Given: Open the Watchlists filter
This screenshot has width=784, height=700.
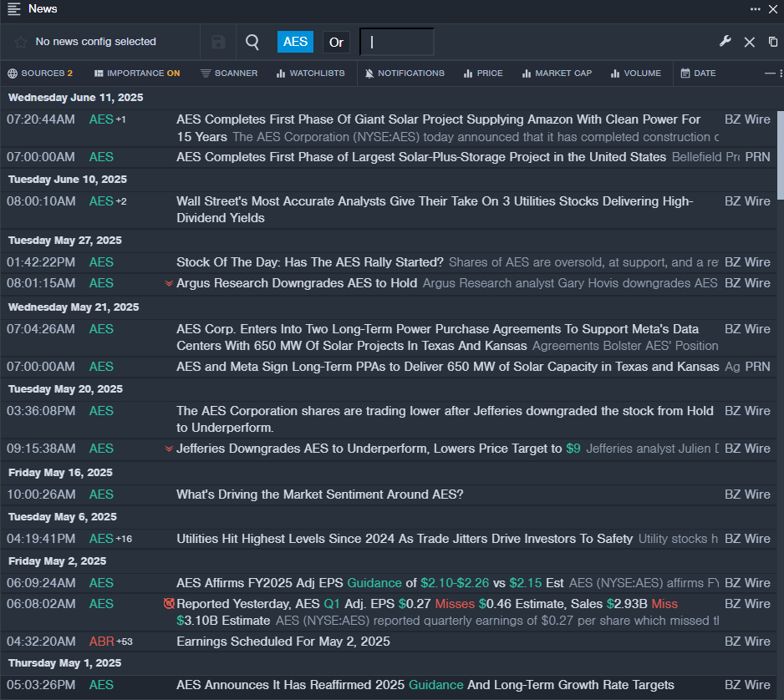Looking at the screenshot, I should pyautogui.click(x=310, y=74).
